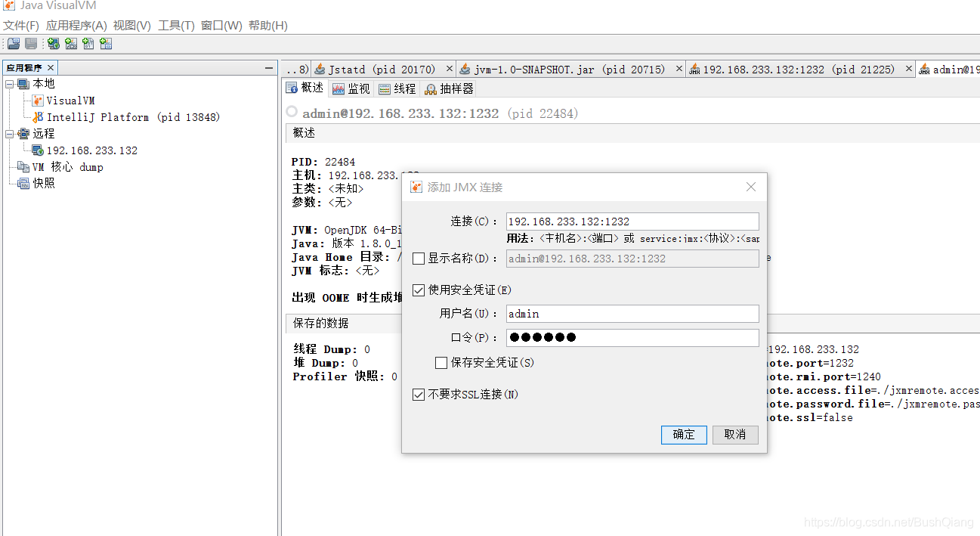Open the 视图(V) menu
The width and height of the screenshot is (980, 536).
click(x=132, y=26)
